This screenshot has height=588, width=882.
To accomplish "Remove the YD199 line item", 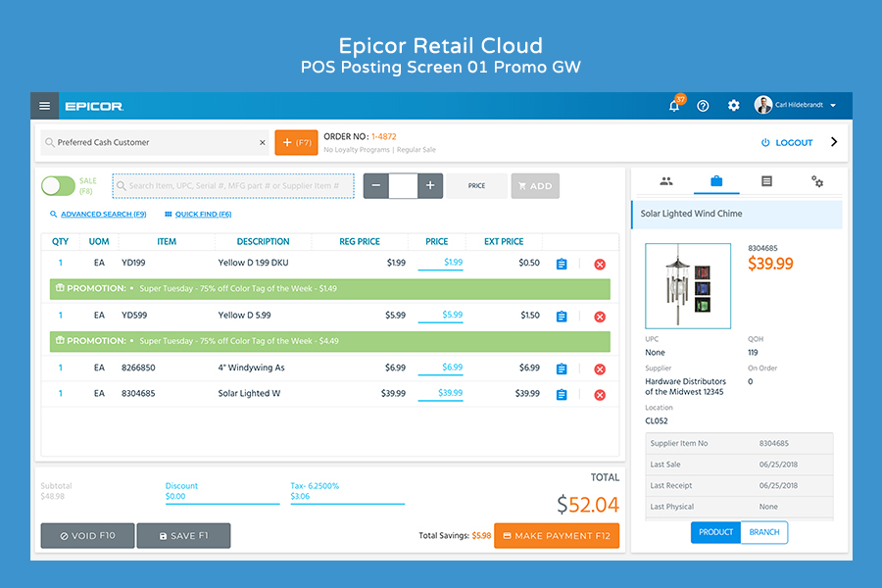I will point(600,264).
